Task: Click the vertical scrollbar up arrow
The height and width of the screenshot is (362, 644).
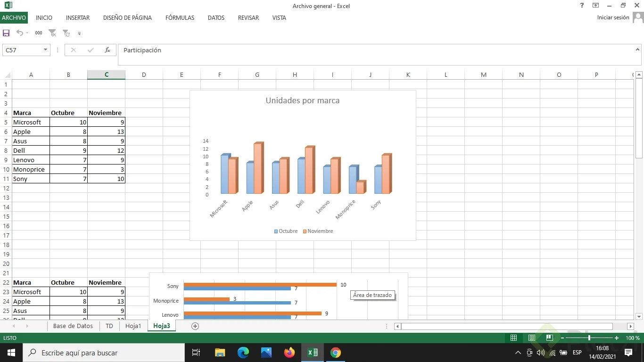Action: [x=639, y=75]
